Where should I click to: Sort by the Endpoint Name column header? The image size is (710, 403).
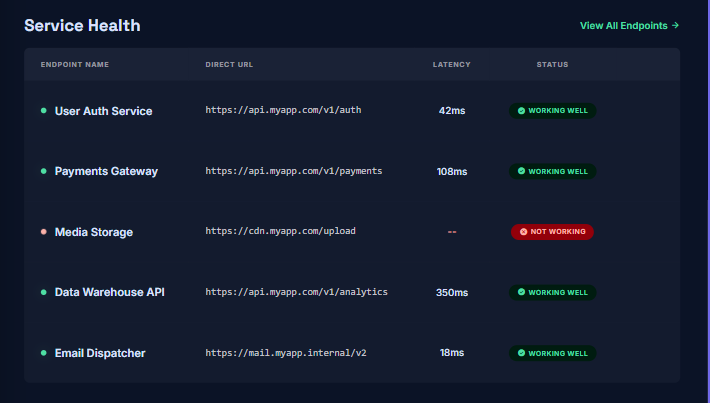tap(75, 65)
